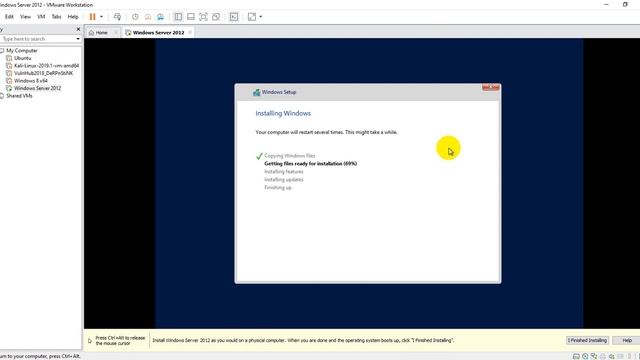Viewport: 640px width, 360px height.
Task: Open the snapshot manager
Action: (160, 17)
